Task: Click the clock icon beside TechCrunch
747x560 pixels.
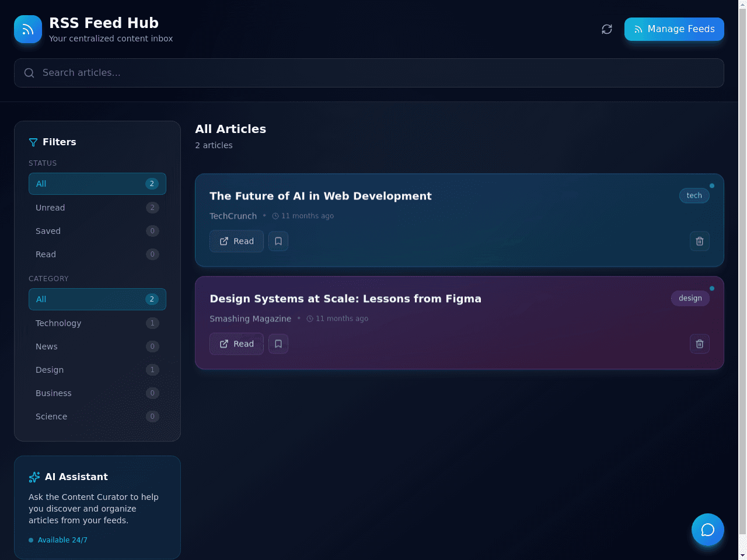Action: (x=275, y=216)
